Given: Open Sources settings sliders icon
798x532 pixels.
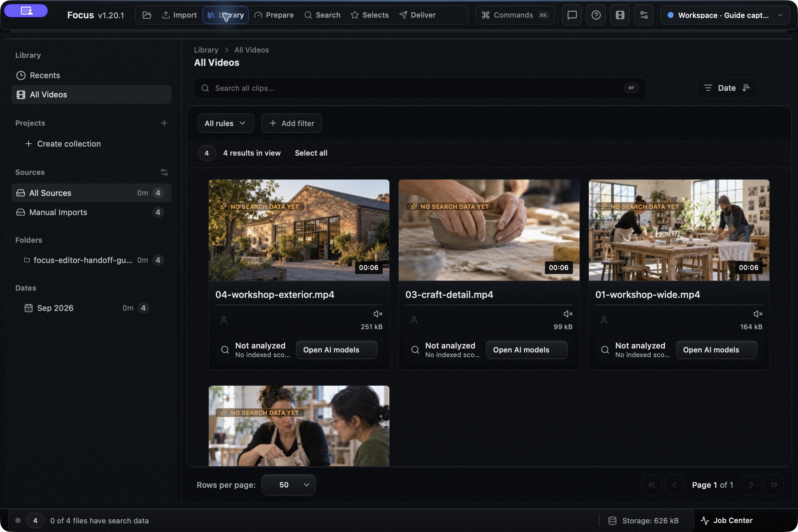Looking at the screenshot, I should pyautogui.click(x=164, y=172).
